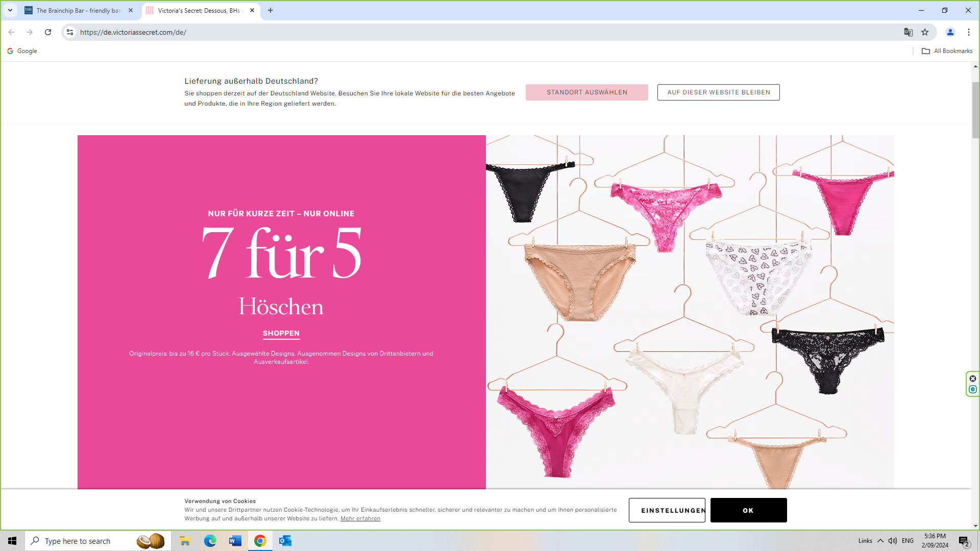Image resolution: width=980 pixels, height=551 pixels.
Task: Click the coconut search highlight icon
Action: click(x=151, y=541)
